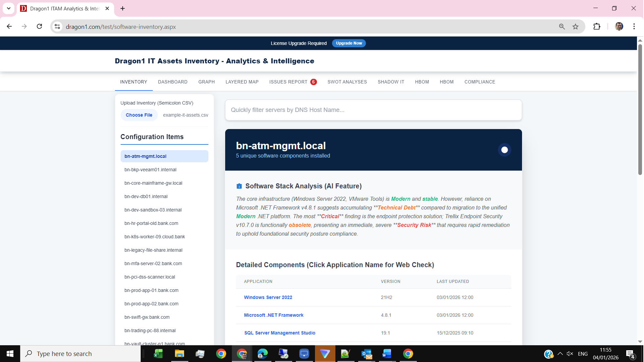Open IrfanView from the taskbar
This screenshot has height=362, width=644.
tap(346, 354)
